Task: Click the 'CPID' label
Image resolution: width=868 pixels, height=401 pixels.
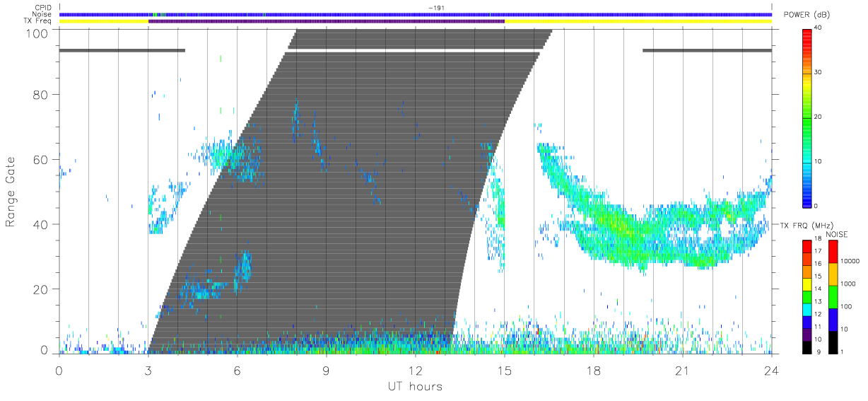Action: click(44, 8)
